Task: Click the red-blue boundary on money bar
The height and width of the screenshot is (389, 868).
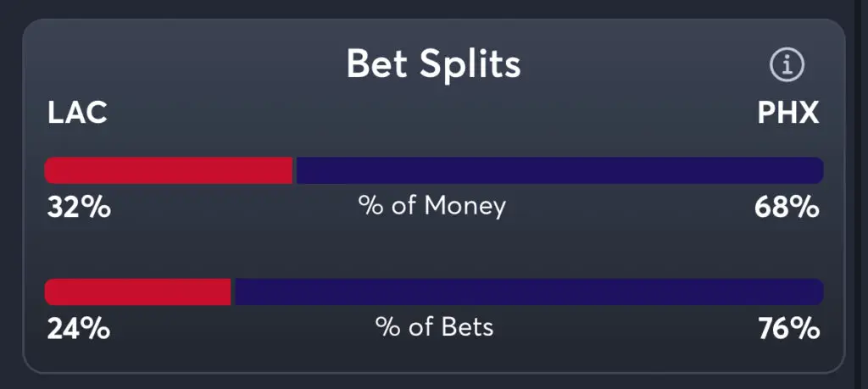Action: (293, 170)
